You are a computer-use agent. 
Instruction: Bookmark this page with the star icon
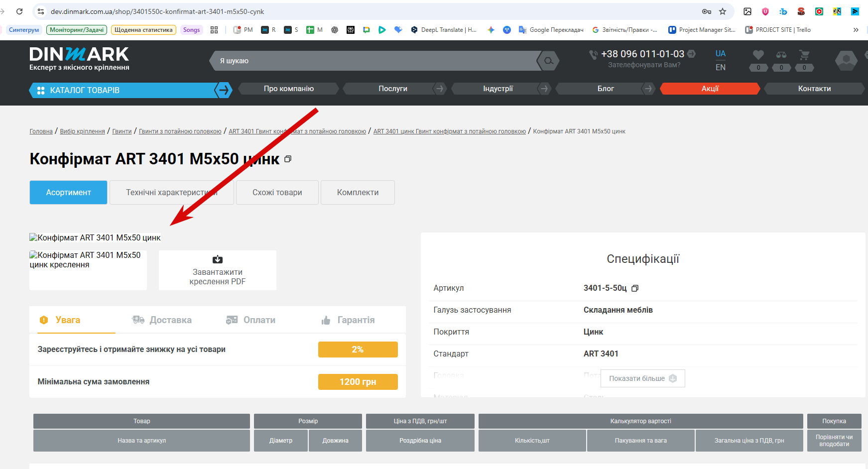(723, 11)
